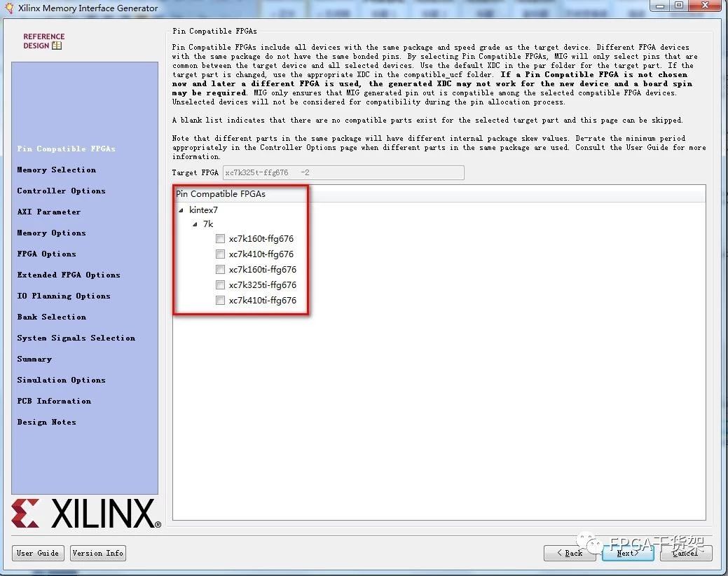Image resolution: width=728 pixels, height=576 pixels.
Task: Cancel the Memory Interface Generator wizard
Action: [686, 553]
